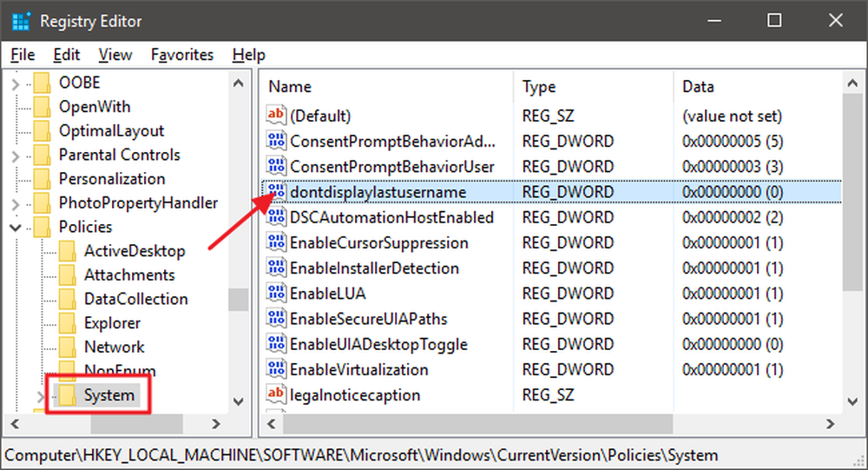Open the Help menu
868x470 pixels.
tap(248, 55)
